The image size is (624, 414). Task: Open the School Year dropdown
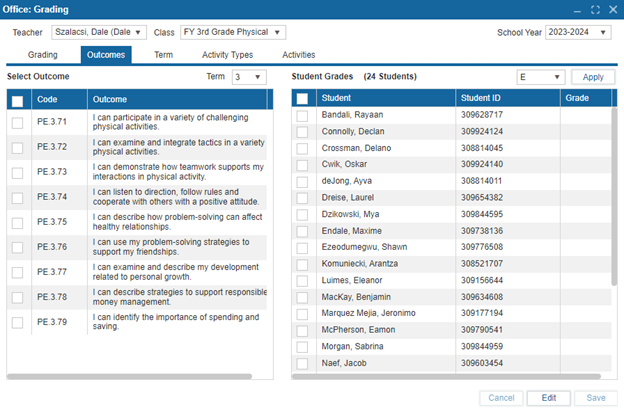pos(578,33)
